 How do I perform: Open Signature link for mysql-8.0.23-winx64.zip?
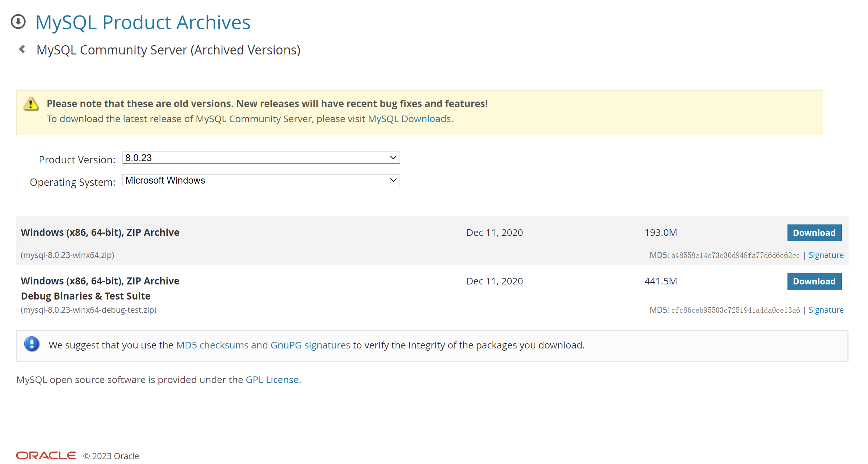(826, 255)
